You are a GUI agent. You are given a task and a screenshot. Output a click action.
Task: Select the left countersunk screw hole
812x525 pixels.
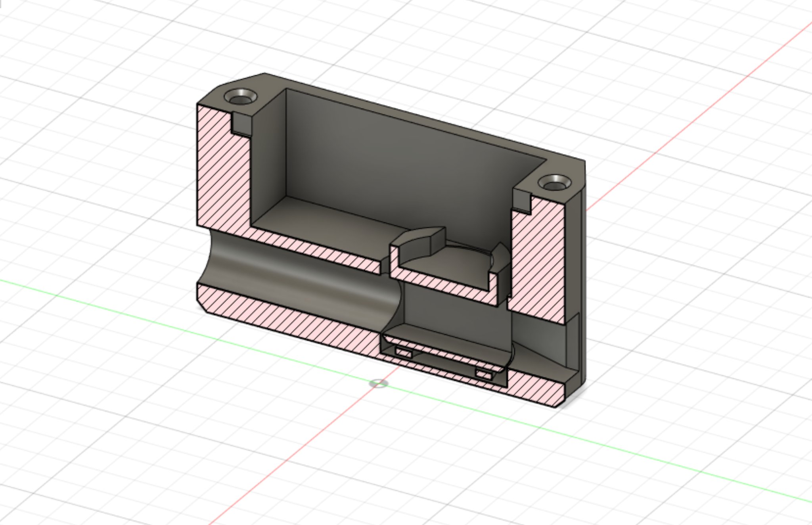click(x=240, y=97)
